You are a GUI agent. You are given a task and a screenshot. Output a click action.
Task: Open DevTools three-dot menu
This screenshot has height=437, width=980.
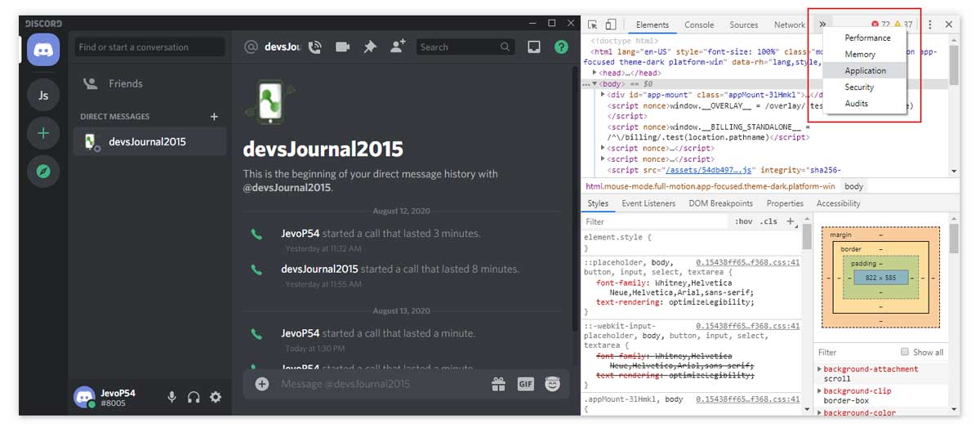coord(929,25)
